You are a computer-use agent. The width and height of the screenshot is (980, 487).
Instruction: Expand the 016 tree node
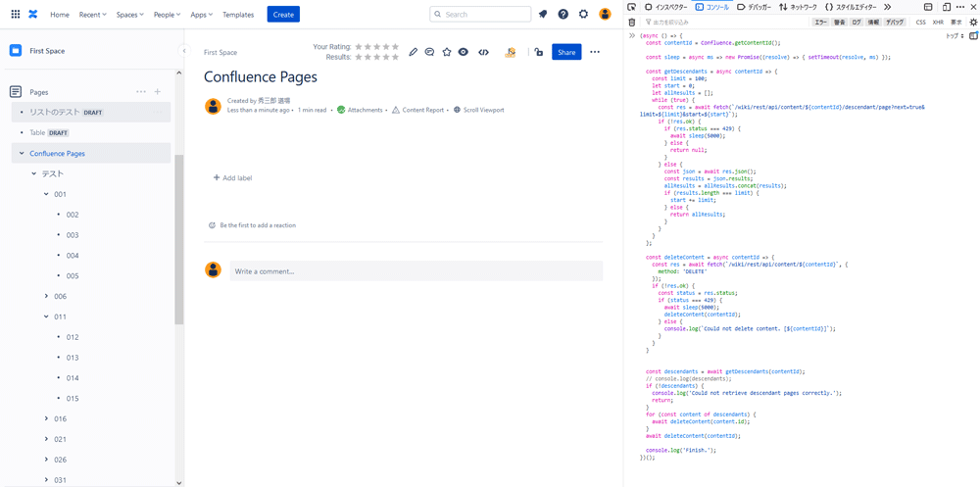coord(46,418)
